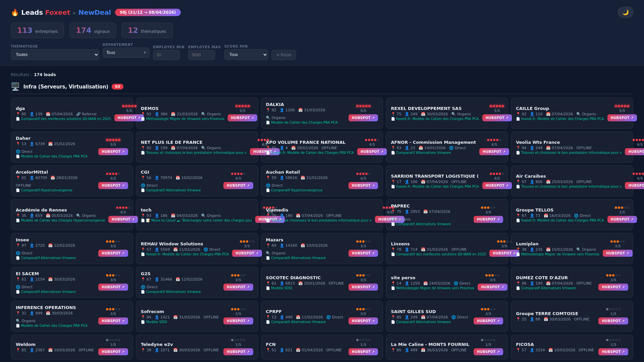
Task: Open HubSpot for La Mie Caline
Action: (488, 352)
